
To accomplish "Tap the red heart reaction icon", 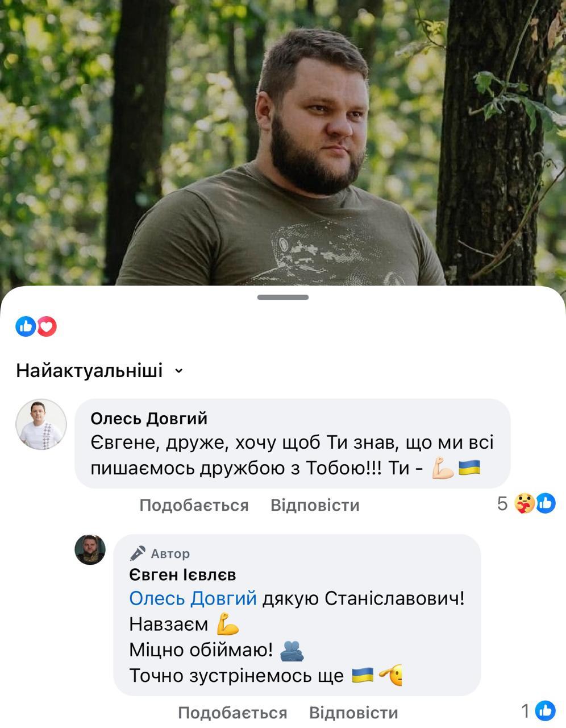I will (47, 326).
